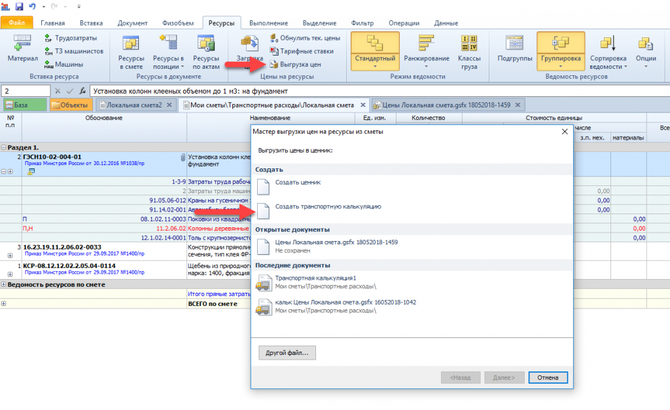The image size is (670, 410).
Task: Toggle the Стандартный ведомость mode
Action: [375, 51]
